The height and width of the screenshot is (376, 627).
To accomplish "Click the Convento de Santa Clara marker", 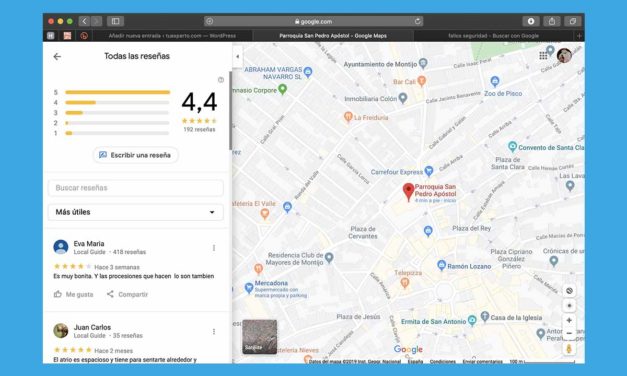I will tap(512, 147).
